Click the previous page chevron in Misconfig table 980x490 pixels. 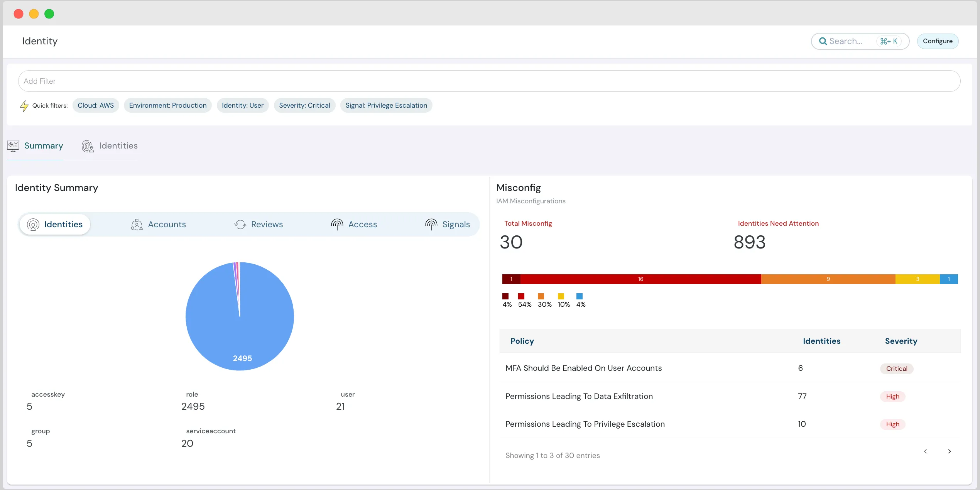pos(926,451)
